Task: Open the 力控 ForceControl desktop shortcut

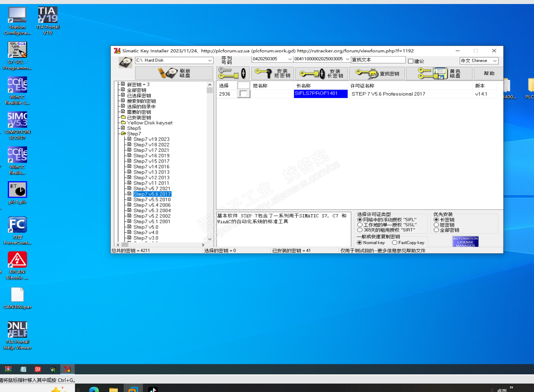Action: pyautogui.click(x=17, y=231)
